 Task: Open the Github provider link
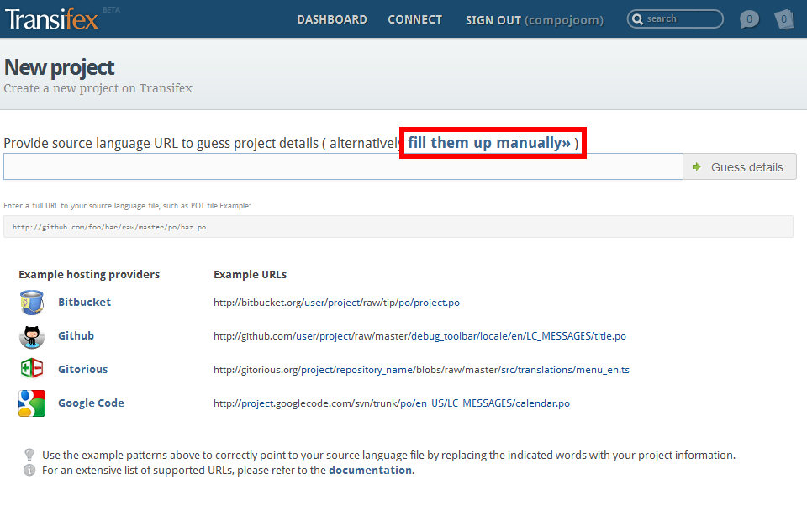click(76, 335)
